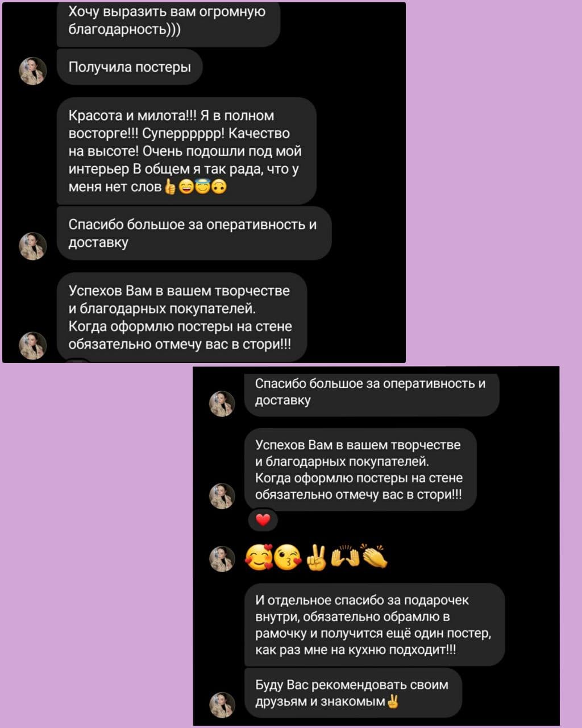The height and width of the screenshot is (728, 582).
Task: Select the "И отдельное спасибо за подарочек" bubble
Action: 375,624
